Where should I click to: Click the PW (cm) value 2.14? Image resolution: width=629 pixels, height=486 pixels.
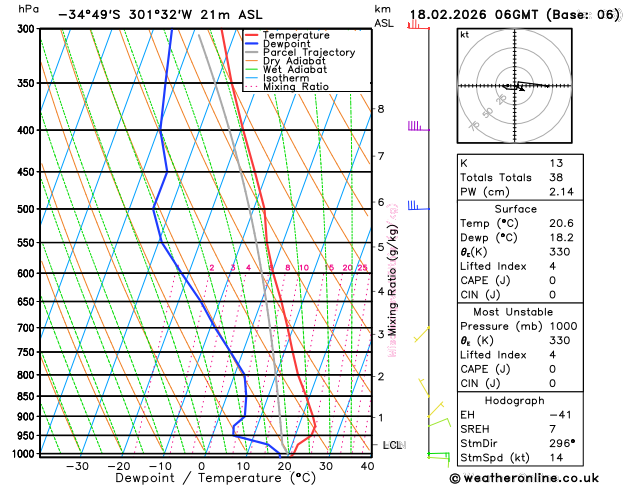[561, 192]
